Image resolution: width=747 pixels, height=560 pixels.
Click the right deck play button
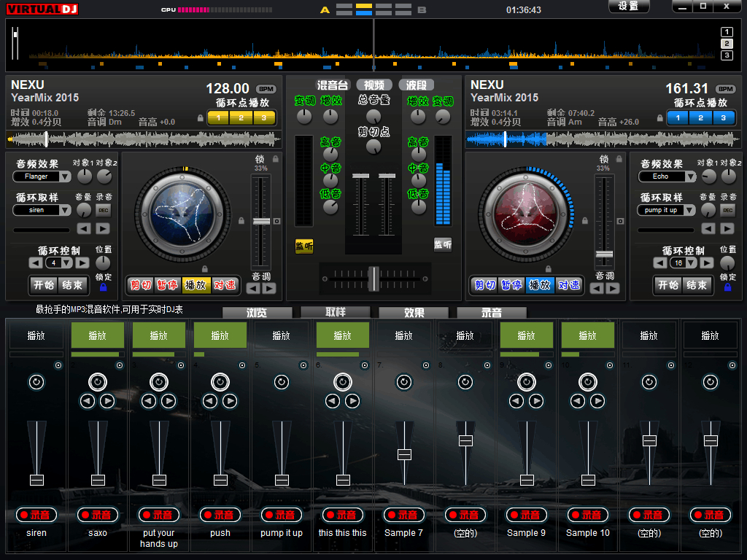[x=539, y=285]
